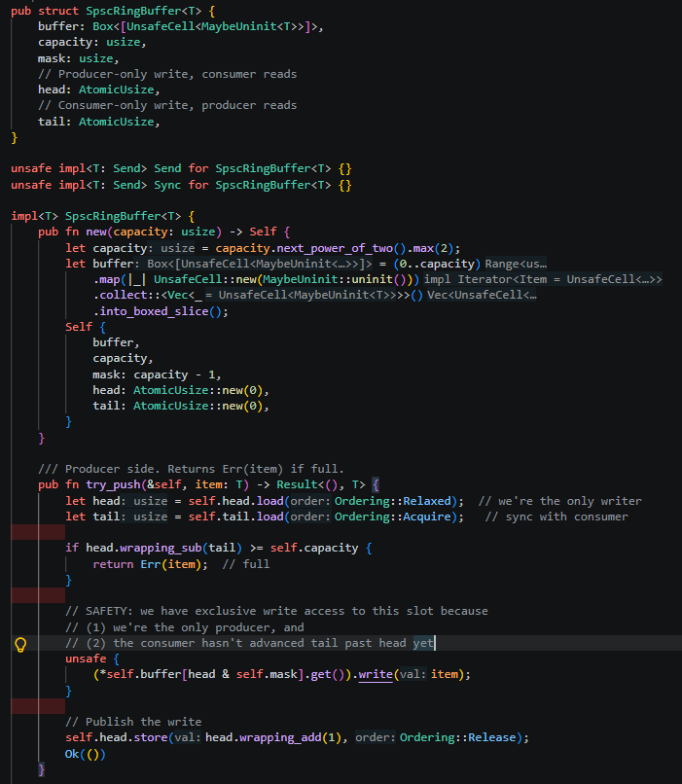Click 'head: AtomicUsize,' struct field
This screenshot has height=784, width=682.
pyautogui.click(x=99, y=89)
